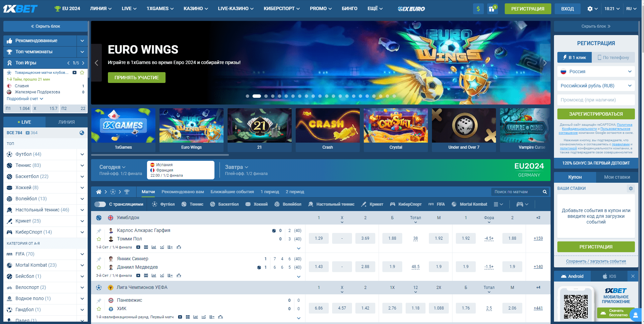Go to home breadcrumb icon

pos(99,192)
